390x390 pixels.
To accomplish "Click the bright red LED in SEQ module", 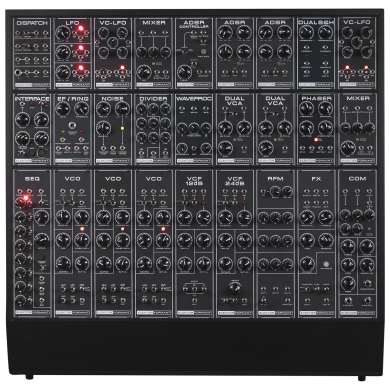I will [x=26, y=199].
